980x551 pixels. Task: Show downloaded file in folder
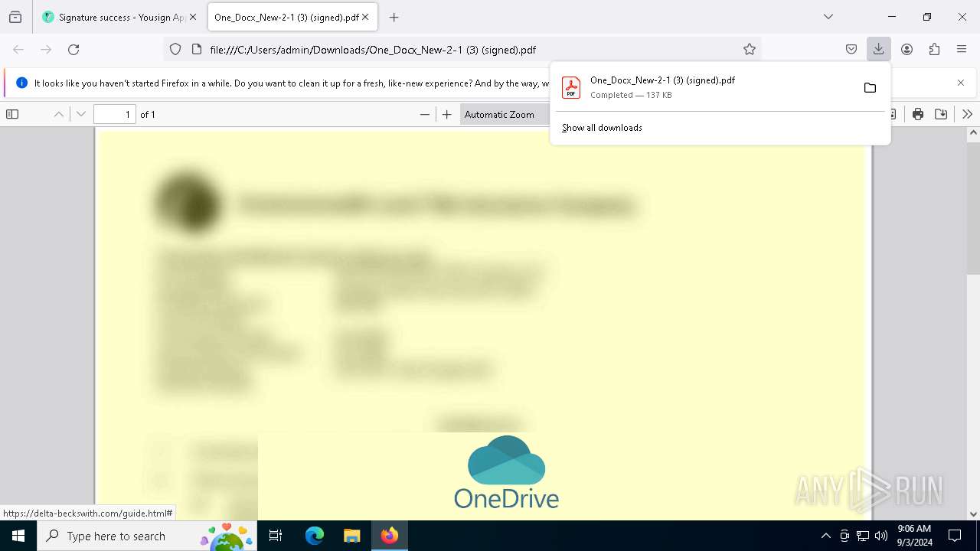[870, 87]
